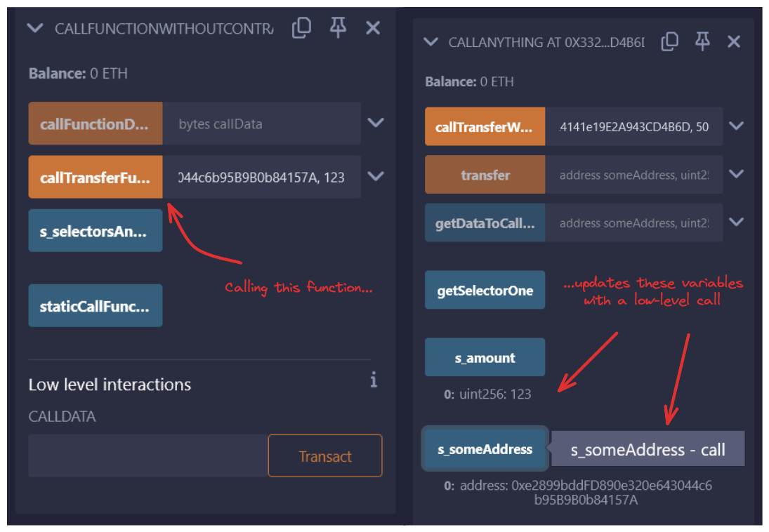769x532 pixels.
Task: Copy the CALLFUNCTIONWITHOUTCONTRACT contract address
Action: pyautogui.click(x=301, y=28)
